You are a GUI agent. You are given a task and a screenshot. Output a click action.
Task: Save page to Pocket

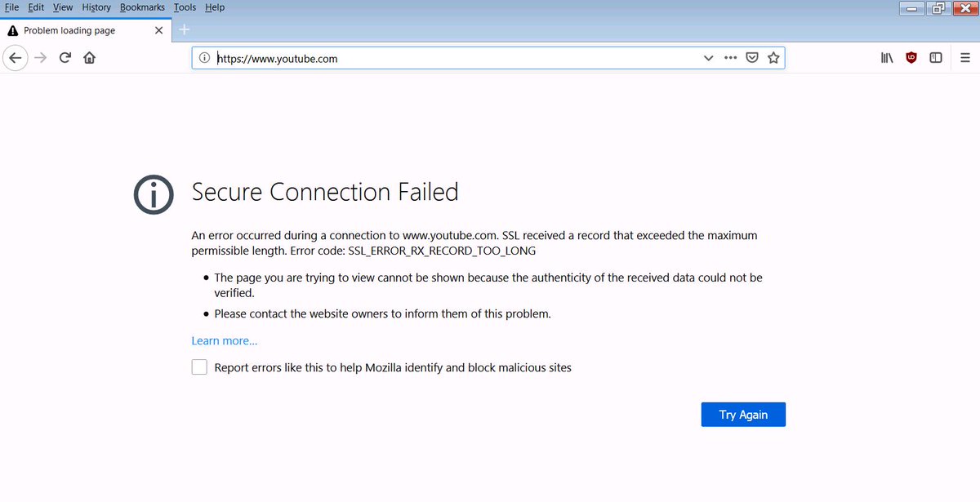point(752,58)
